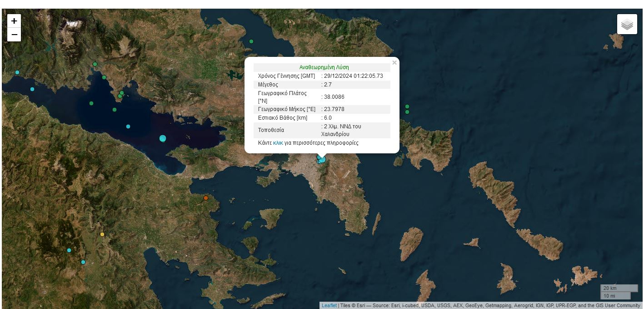Zoom out with the minus button

point(14,35)
